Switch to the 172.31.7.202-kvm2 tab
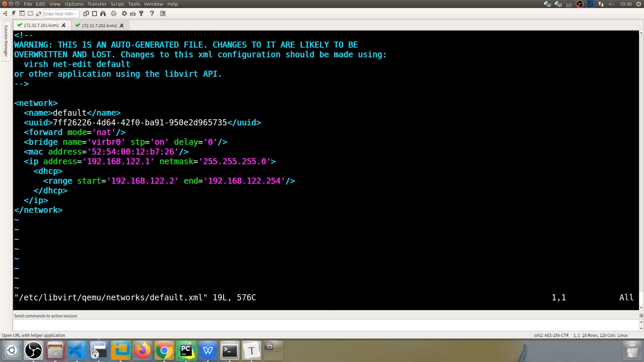Image resolution: width=644 pixels, height=362 pixels. point(99,25)
